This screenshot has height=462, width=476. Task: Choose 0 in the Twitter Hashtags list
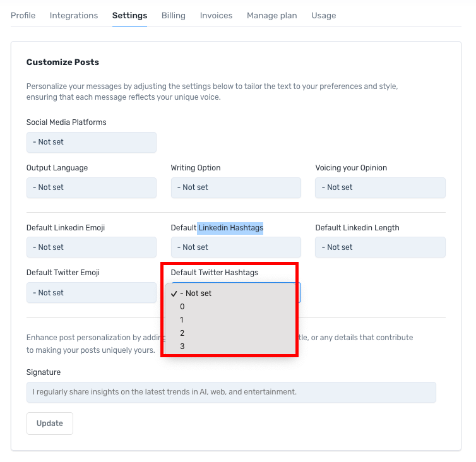tap(182, 307)
